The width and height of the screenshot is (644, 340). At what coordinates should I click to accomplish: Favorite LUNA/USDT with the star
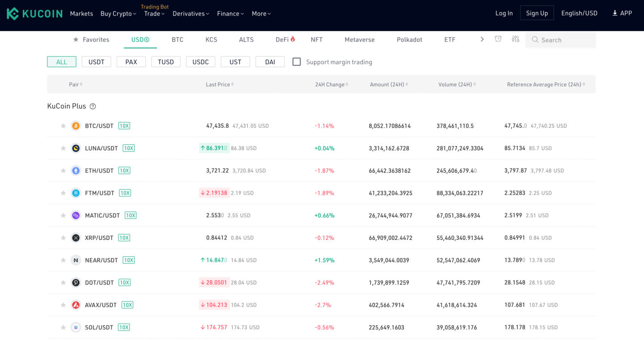[64, 148]
